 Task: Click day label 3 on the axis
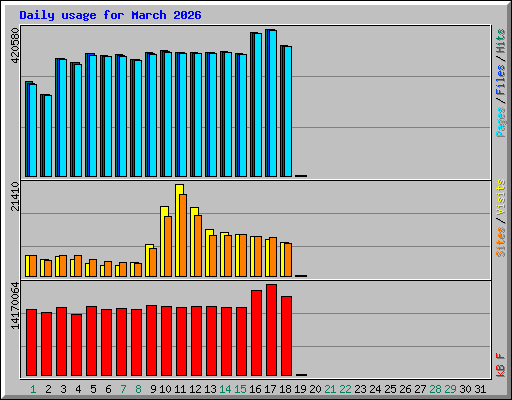[x=63, y=389]
